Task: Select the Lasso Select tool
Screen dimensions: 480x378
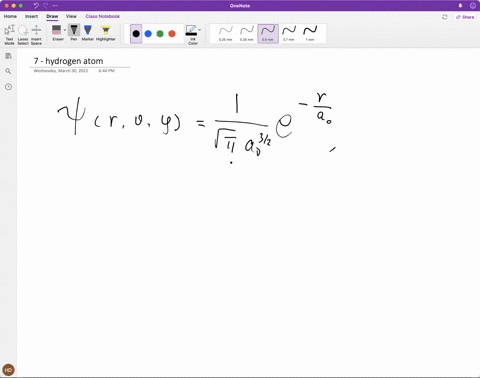Action: 23,35
